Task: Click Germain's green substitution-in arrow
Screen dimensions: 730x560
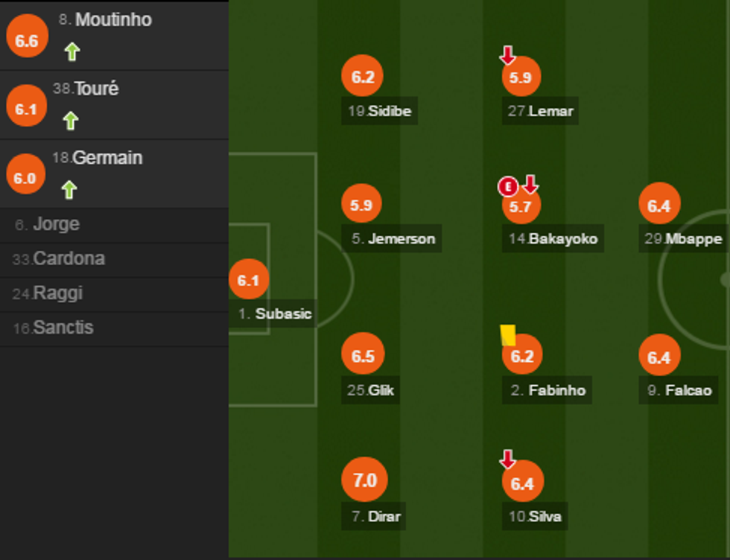Action: [x=69, y=190]
